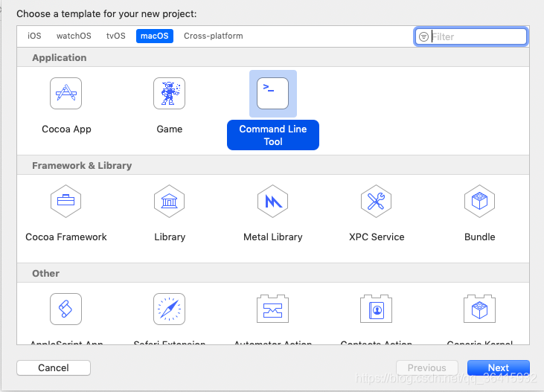Screen dimensions: 544x392
Task: Select the Generic Kernel extension icon
Action: 479,309
